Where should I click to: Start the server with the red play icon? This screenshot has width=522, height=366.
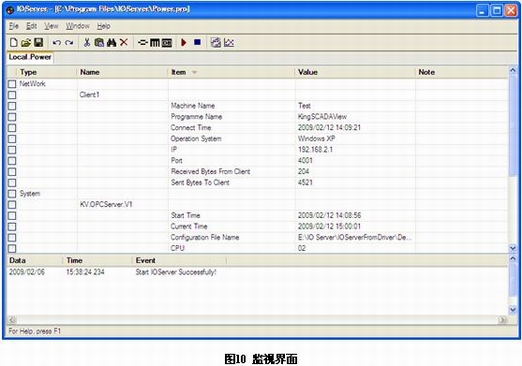[x=184, y=42]
